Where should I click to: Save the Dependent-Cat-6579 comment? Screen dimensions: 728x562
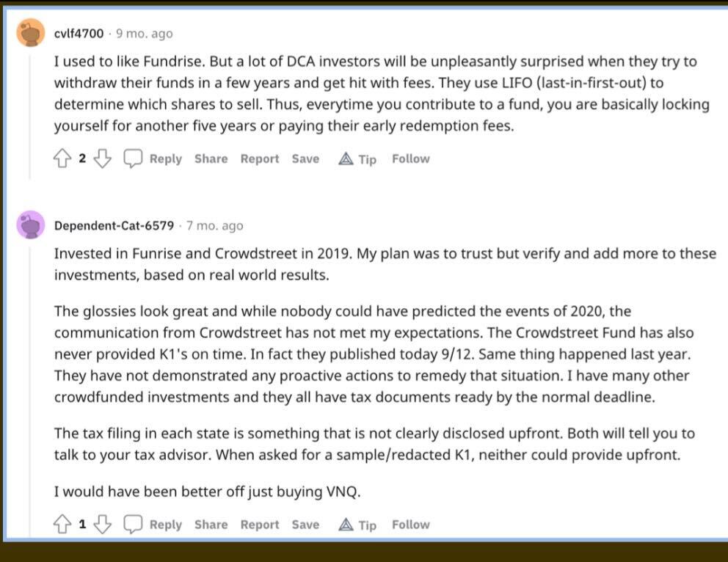pyautogui.click(x=305, y=524)
